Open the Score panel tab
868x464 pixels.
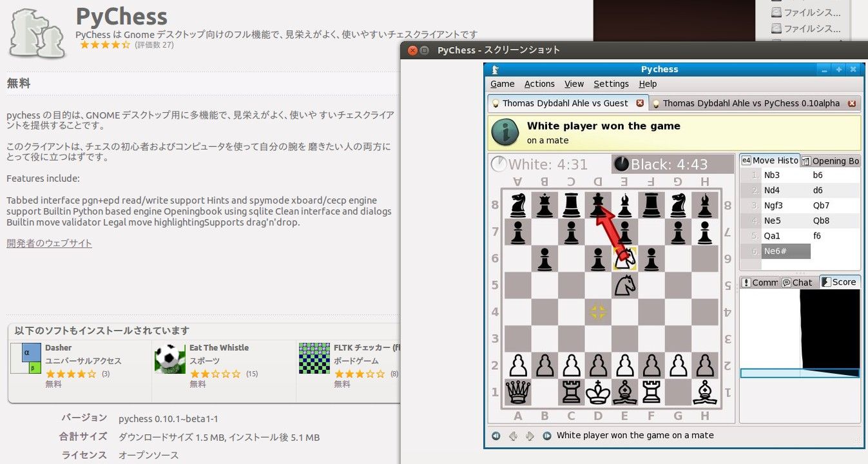tap(838, 282)
